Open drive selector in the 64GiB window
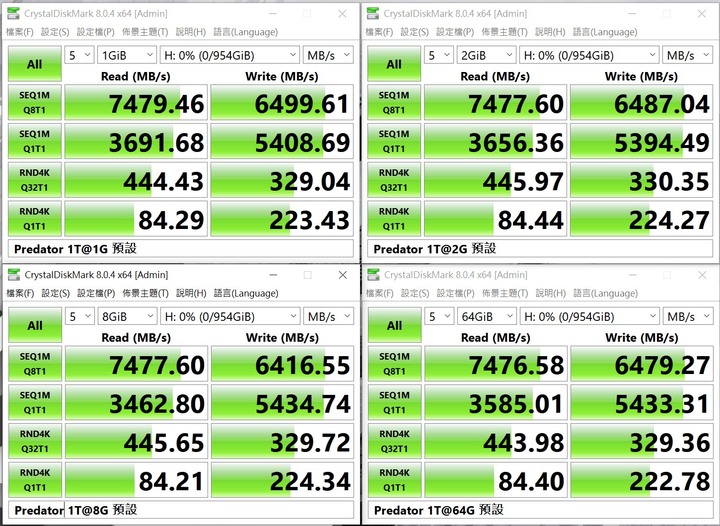The width and height of the screenshot is (720, 526). tap(590, 317)
